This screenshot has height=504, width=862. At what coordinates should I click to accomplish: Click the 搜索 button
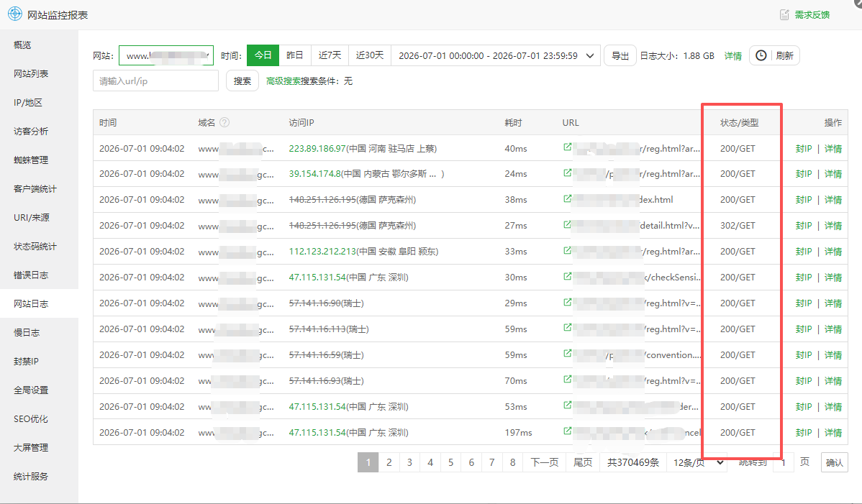click(242, 81)
